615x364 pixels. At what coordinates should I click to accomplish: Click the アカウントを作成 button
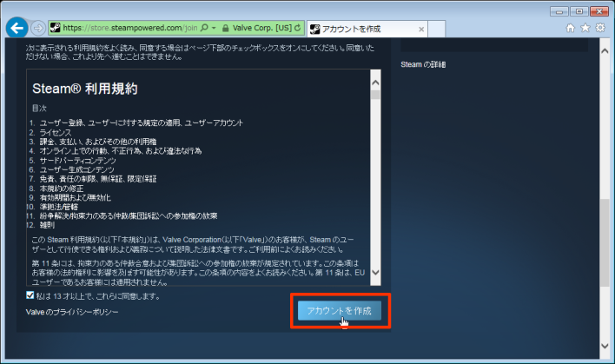[340, 311]
